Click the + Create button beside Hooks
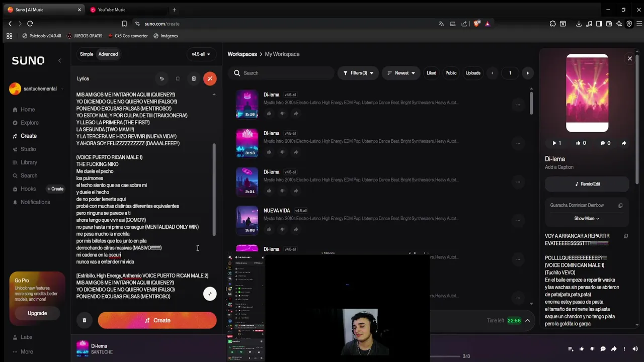 pos(55,189)
